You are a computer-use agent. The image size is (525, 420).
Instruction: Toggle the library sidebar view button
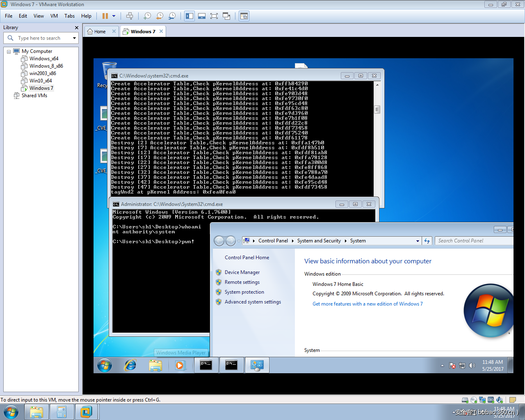click(x=189, y=16)
